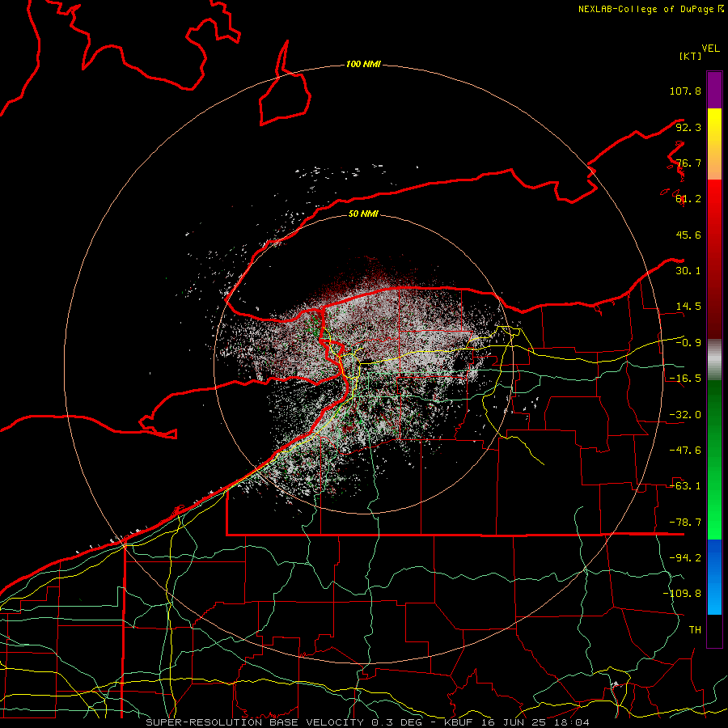Click the gray near-zero segment of the color bar
Screen dimensions: 728x728
[x=714, y=360]
